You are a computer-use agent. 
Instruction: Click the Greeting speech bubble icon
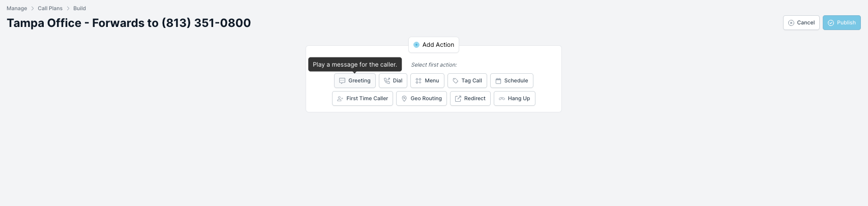[342, 81]
